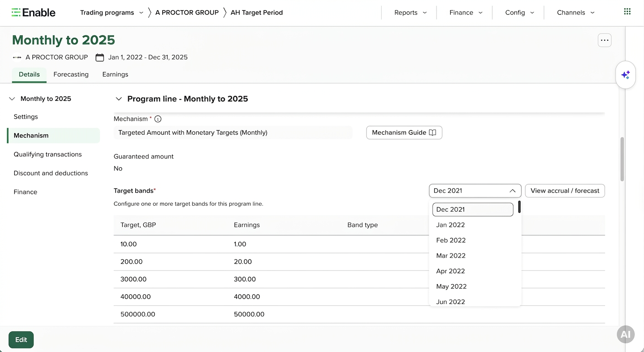The image size is (644, 352).
Task: Open the Trading programs breadcrumb dropdown
Action: tap(141, 13)
